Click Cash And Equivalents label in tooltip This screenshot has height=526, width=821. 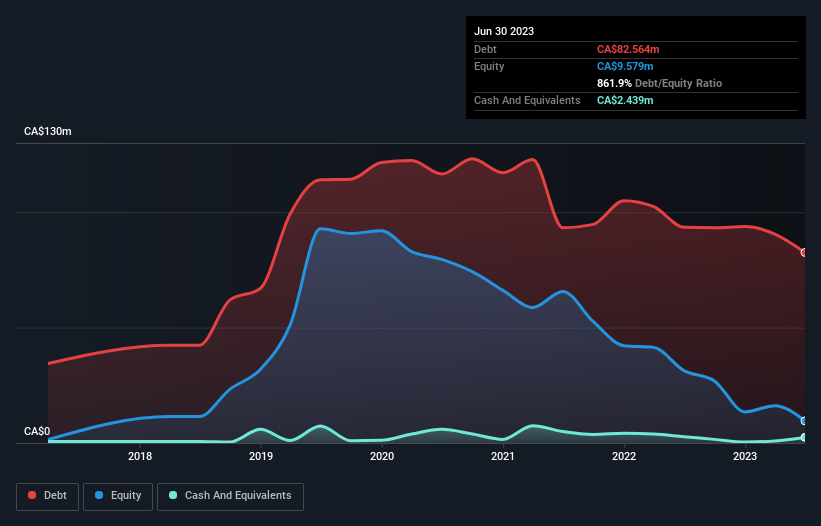(527, 100)
